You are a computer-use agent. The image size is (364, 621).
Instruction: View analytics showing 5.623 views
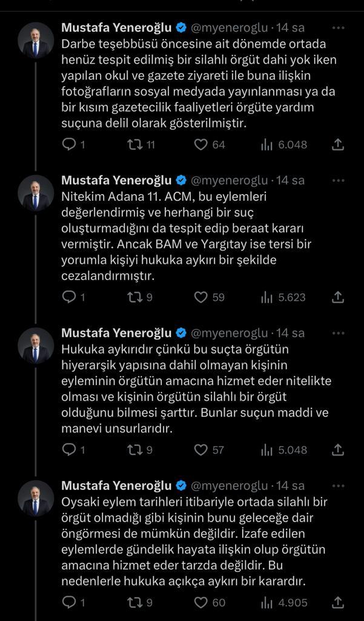click(x=266, y=297)
